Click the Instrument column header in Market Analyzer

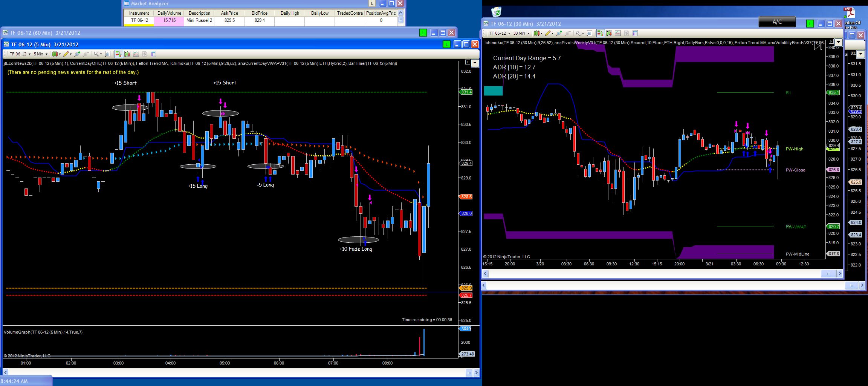point(139,13)
